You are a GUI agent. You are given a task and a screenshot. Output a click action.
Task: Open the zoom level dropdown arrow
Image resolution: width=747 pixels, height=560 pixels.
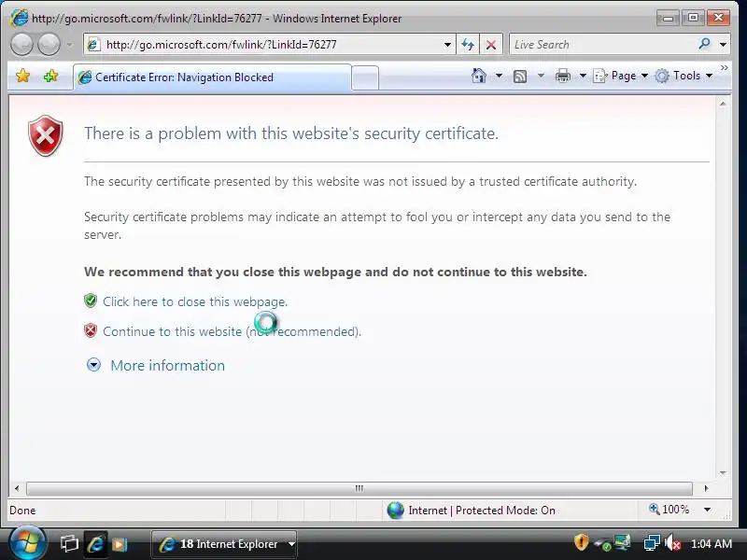[708, 510]
